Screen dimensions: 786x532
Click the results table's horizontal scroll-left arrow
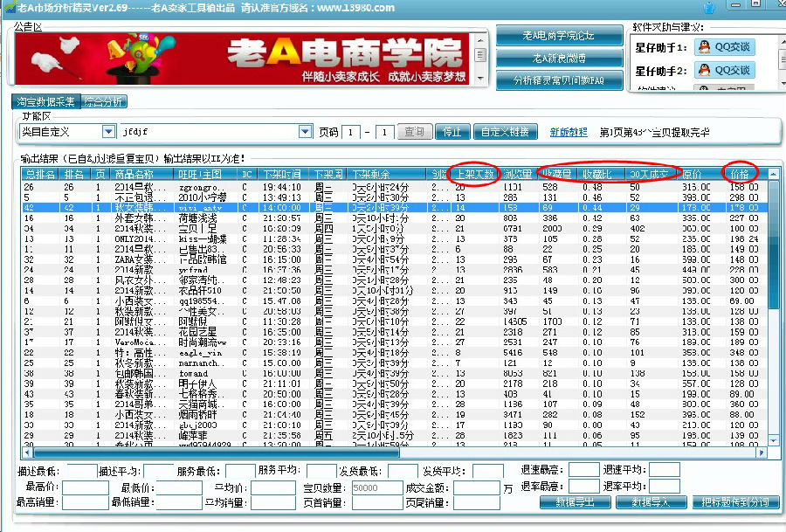[27, 453]
